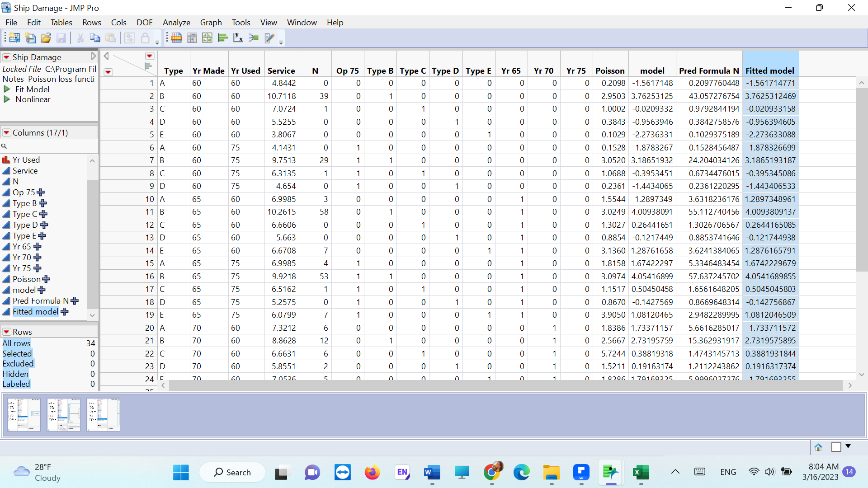
Task: Click the Fit Model toolbar icon
Action: point(254,38)
